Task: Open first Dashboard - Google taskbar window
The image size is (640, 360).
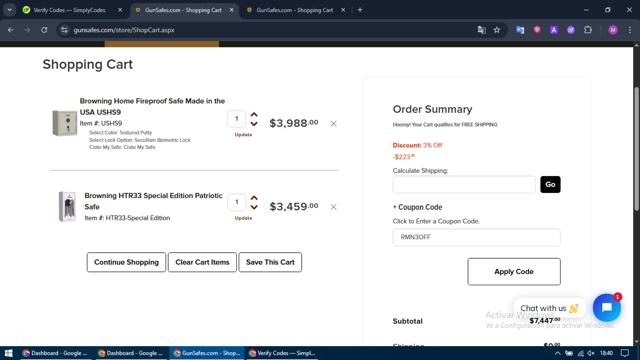Action: tap(56, 353)
